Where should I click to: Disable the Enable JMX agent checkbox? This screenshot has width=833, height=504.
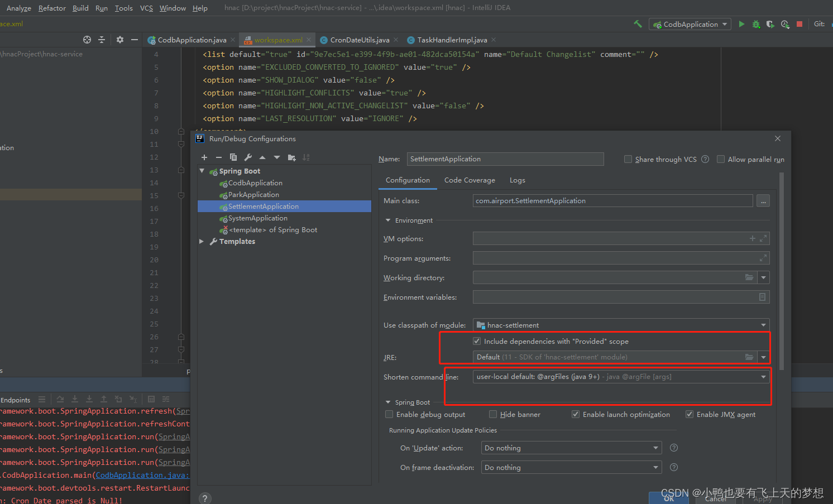[690, 414]
